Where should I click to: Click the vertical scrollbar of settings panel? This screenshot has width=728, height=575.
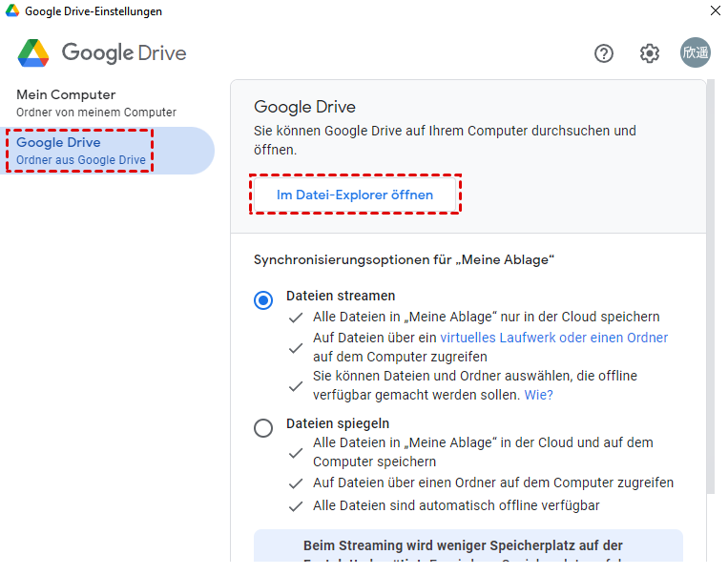tap(711, 286)
